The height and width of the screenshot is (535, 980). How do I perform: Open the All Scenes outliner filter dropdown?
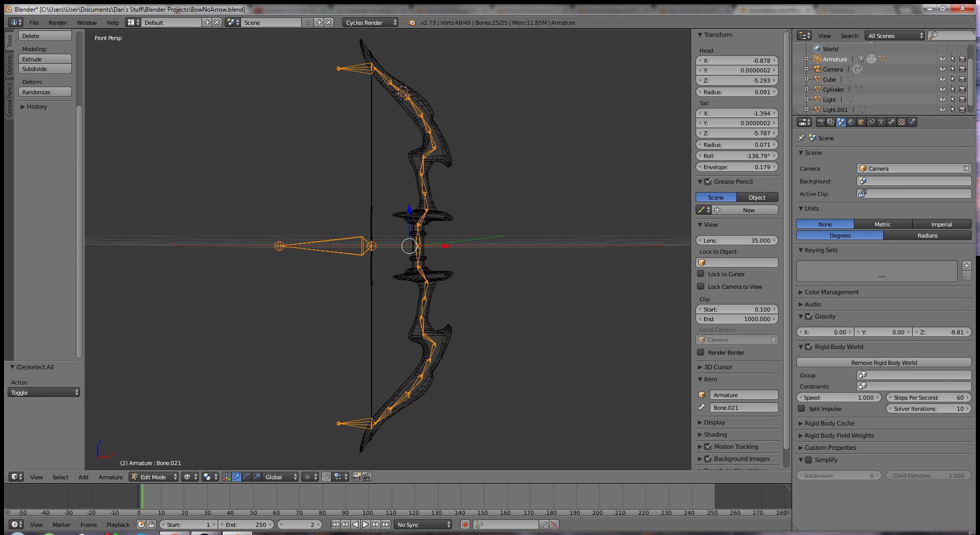(895, 35)
